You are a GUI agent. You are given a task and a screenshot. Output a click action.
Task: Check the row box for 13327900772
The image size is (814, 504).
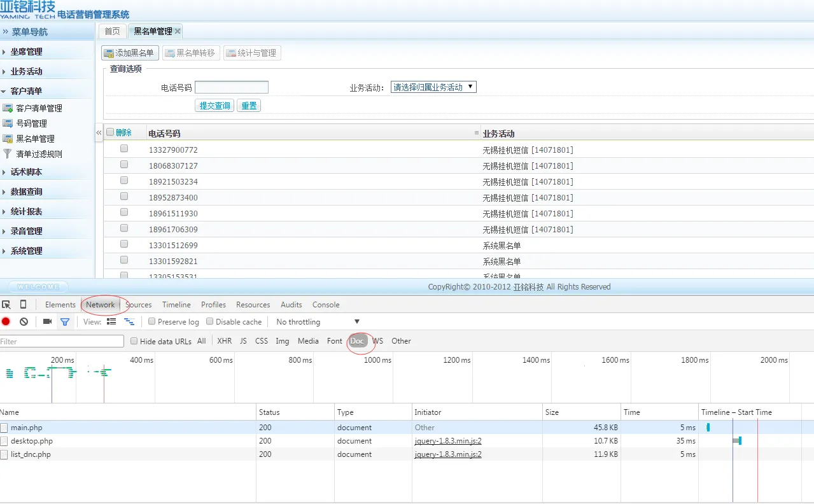pos(124,148)
